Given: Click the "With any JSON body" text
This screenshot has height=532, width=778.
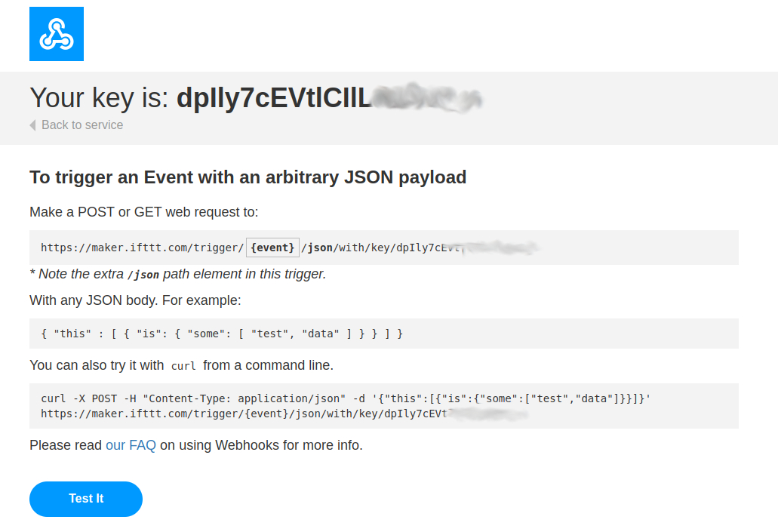Looking at the screenshot, I should [x=135, y=300].
